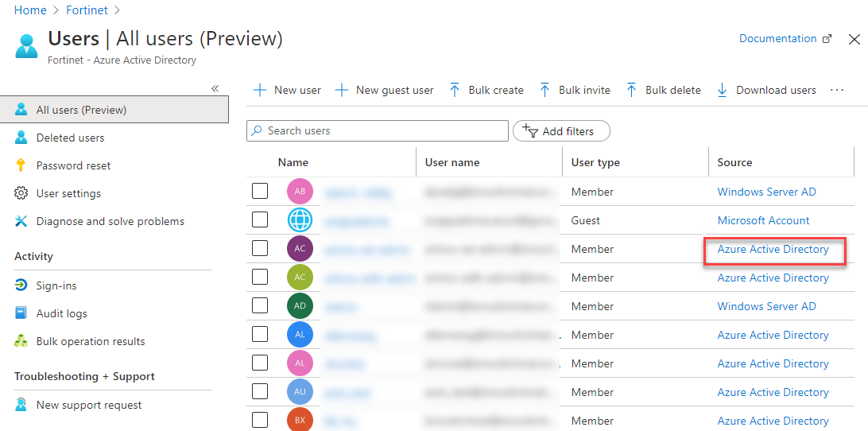Open Sign-ins under Activity
The width and height of the screenshot is (868, 431).
56,285
